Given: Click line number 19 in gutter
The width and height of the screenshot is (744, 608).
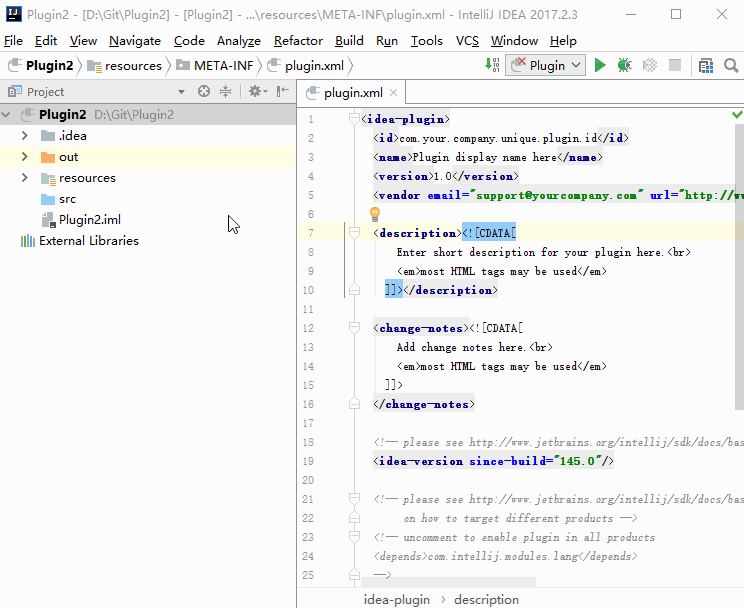Looking at the screenshot, I should (x=308, y=461).
